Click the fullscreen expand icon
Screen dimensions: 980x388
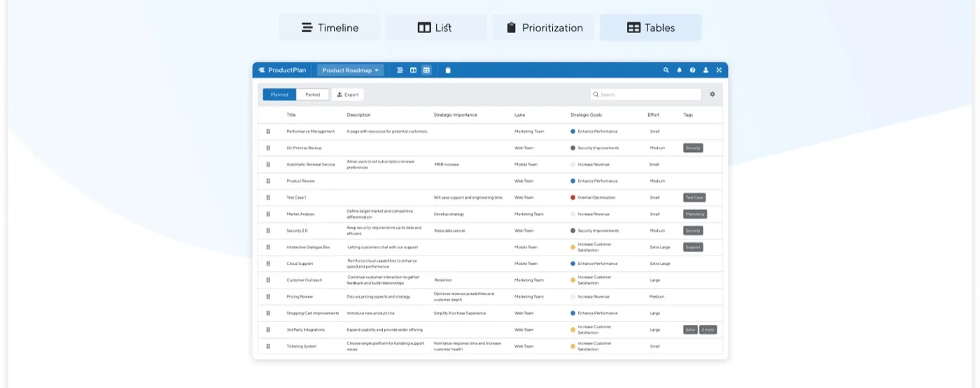click(x=718, y=70)
